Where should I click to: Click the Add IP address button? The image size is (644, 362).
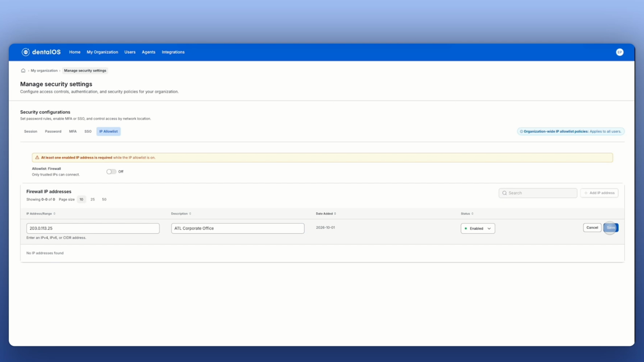[599, 193]
